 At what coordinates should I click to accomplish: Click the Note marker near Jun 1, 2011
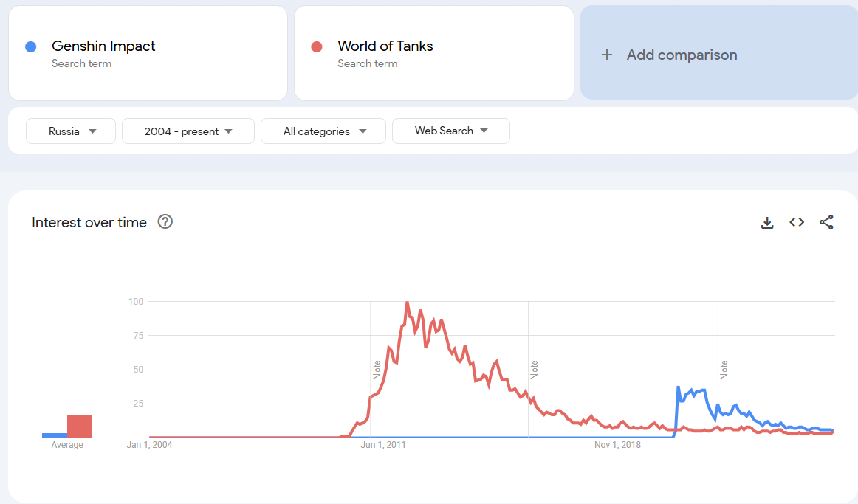tap(377, 370)
